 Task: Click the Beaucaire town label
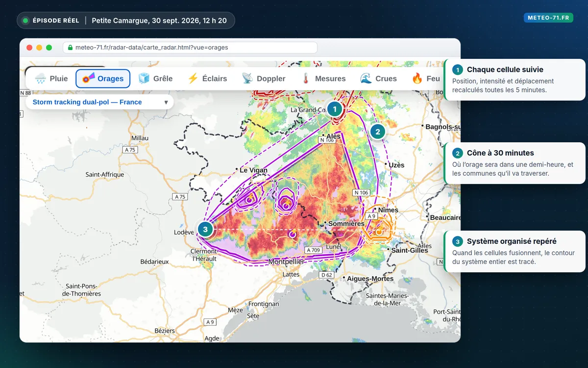(x=446, y=217)
